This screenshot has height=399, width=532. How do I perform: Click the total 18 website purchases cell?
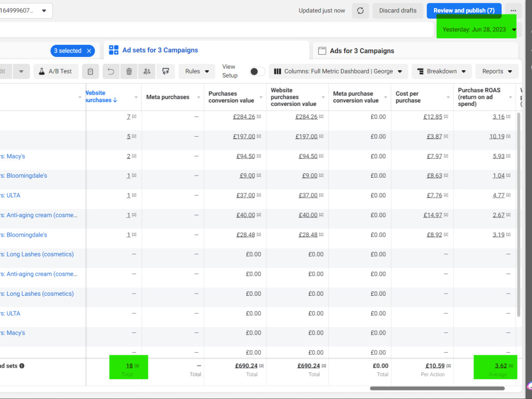(x=129, y=366)
